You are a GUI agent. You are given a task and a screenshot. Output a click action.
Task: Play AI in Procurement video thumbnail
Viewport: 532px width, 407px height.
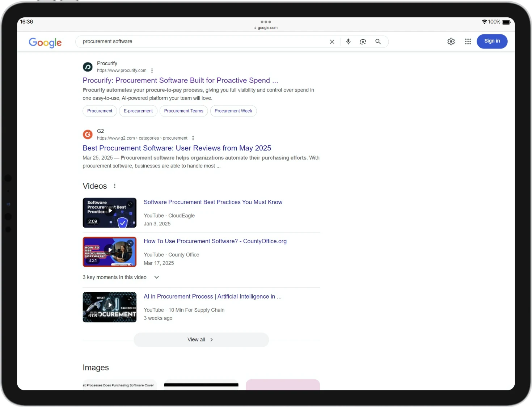point(110,307)
